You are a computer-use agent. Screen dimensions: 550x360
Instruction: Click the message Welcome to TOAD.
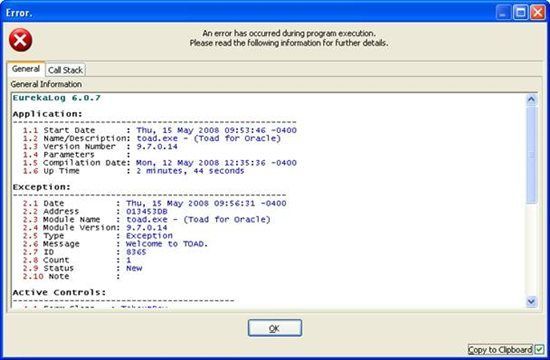click(167, 244)
